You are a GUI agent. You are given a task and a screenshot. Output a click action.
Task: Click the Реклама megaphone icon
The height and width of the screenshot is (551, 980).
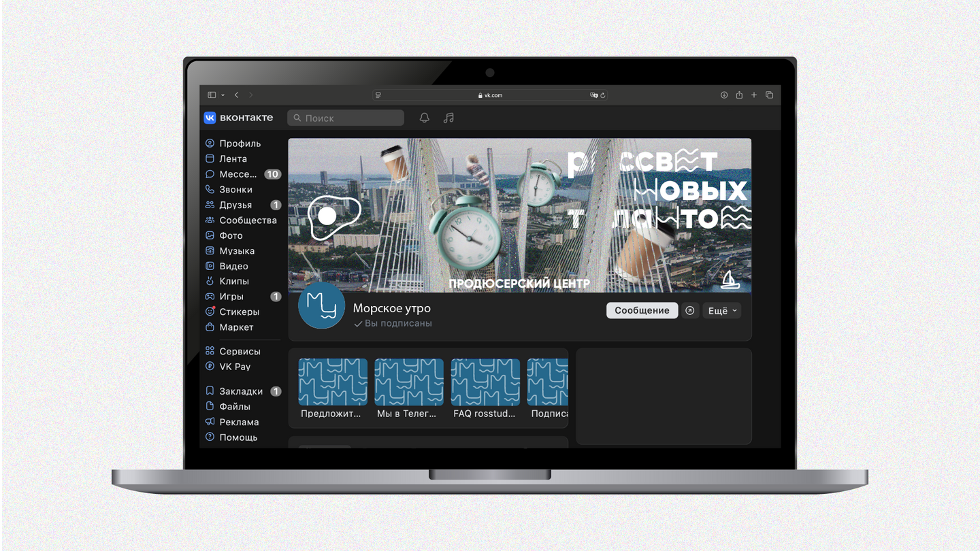(x=210, y=422)
